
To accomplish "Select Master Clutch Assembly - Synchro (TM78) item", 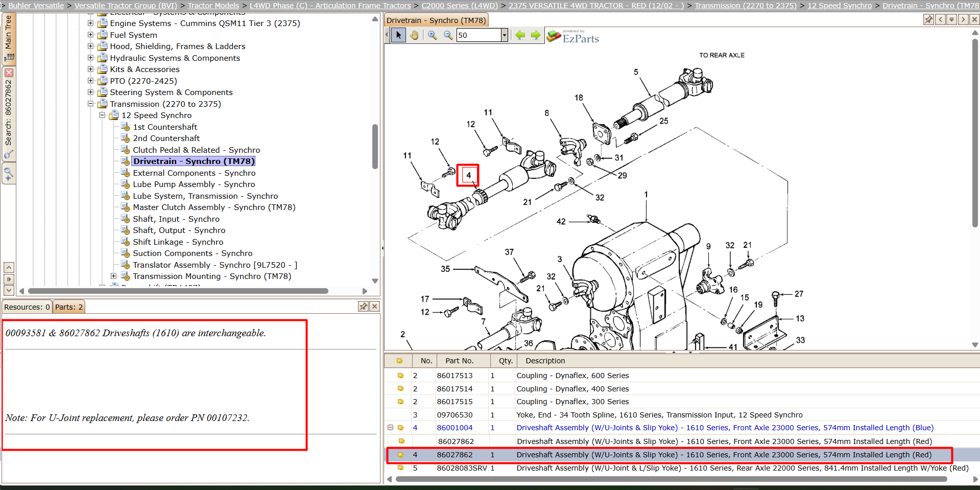I will coord(214,207).
